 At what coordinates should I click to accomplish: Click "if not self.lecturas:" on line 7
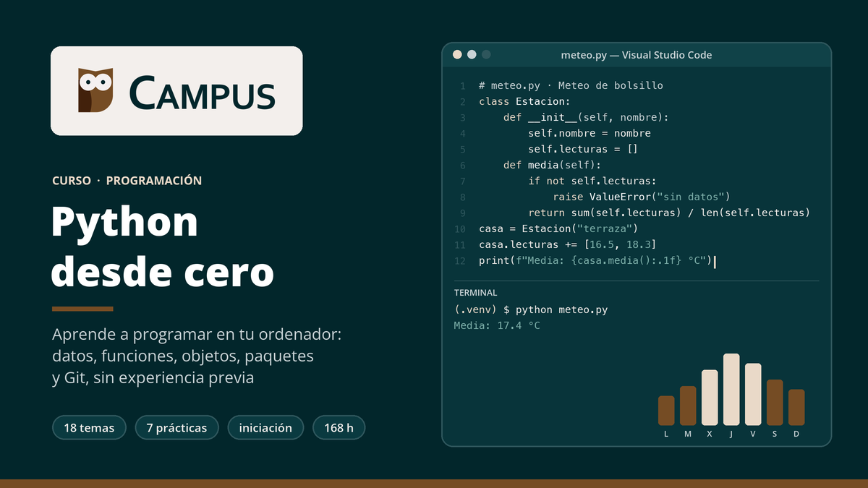(x=592, y=181)
